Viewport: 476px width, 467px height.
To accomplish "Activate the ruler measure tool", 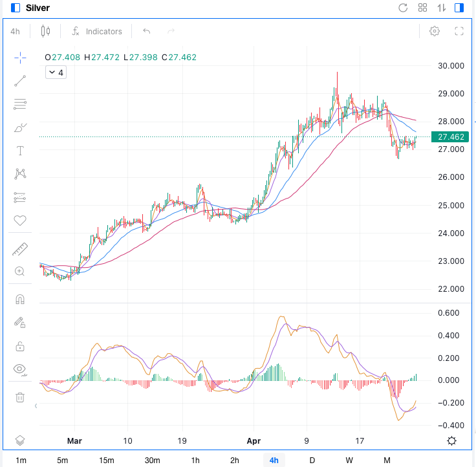I will pyautogui.click(x=20, y=248).
